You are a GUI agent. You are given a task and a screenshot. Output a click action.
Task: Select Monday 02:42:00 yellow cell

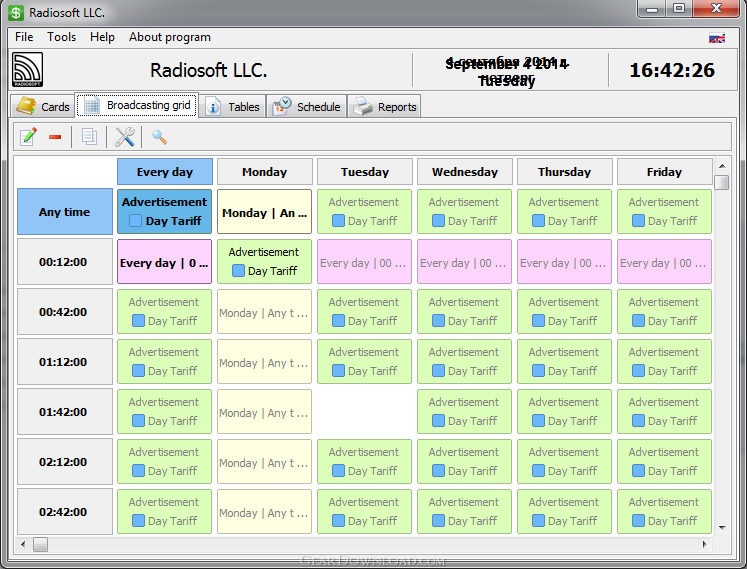tap(264, 512)
